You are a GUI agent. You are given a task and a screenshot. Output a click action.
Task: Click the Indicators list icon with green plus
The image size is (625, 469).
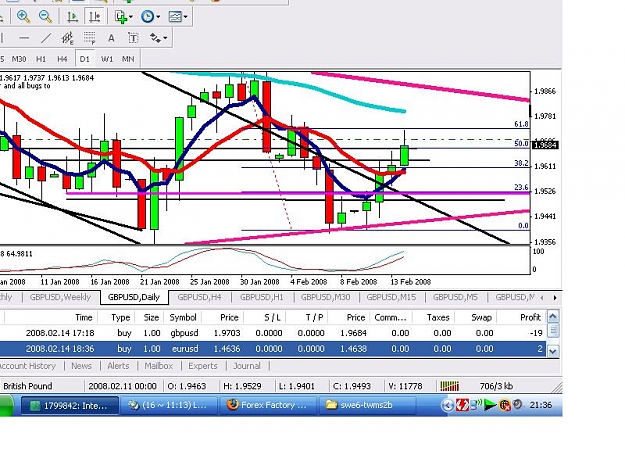click(x=121, y=16)
